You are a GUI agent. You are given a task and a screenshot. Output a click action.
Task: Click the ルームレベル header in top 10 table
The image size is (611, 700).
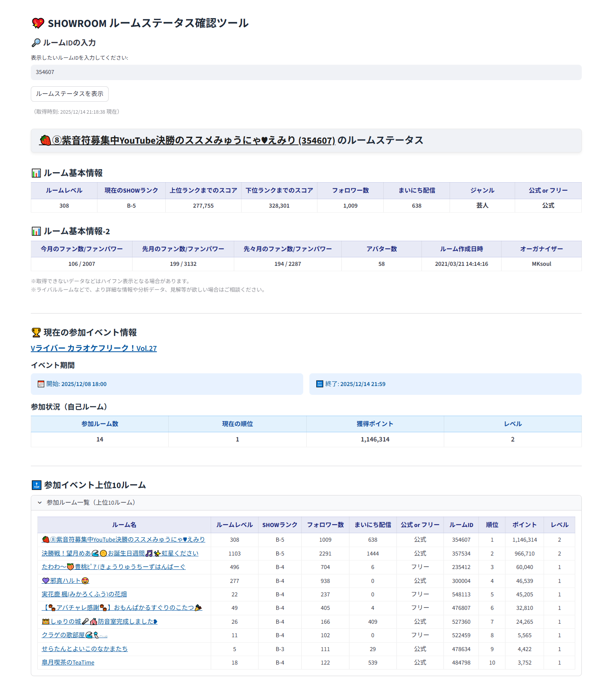click(x=234, y=525)
